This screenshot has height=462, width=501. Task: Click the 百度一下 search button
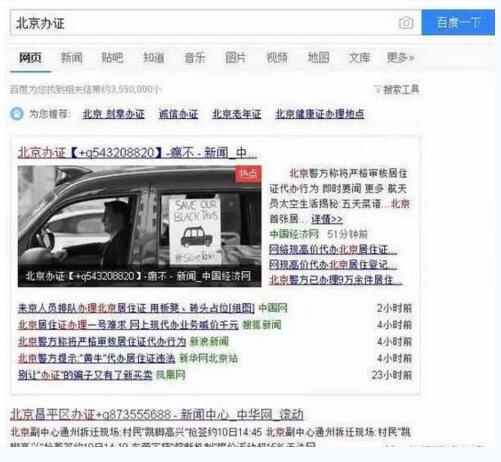[458, 23]
